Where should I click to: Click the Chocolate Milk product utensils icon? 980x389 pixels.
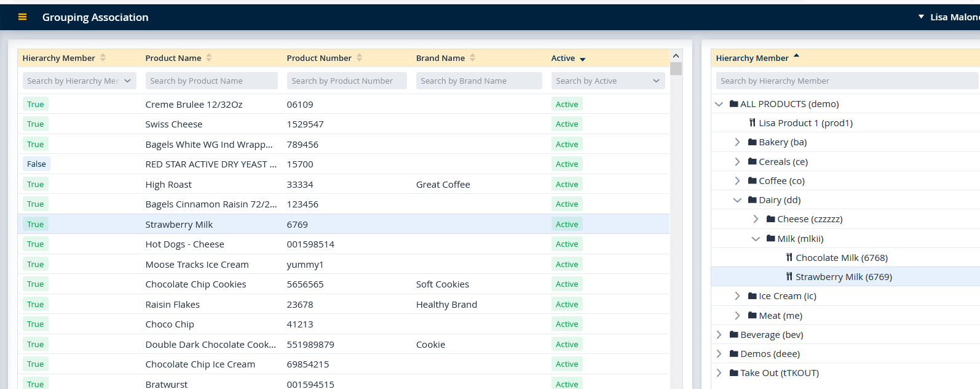[789, 258]
